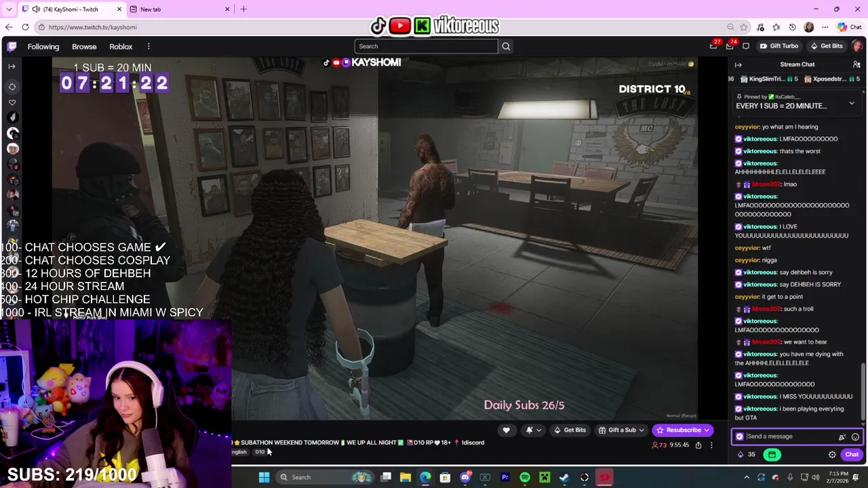This screenshot has width=868, height=488.
Task: Show hidden system tray icons
Action: 745,477
